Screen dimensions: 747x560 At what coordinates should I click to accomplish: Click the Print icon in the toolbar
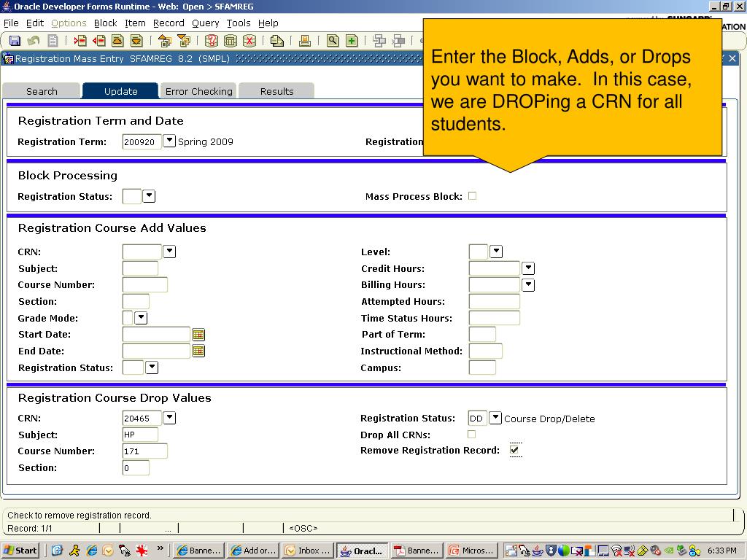[x=305, y=41]
